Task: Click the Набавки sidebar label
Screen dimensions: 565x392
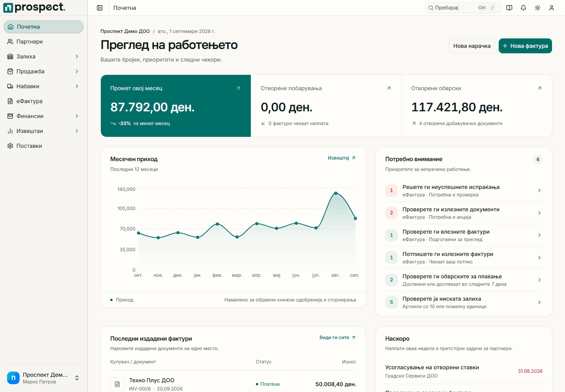Action: [28, 86]
